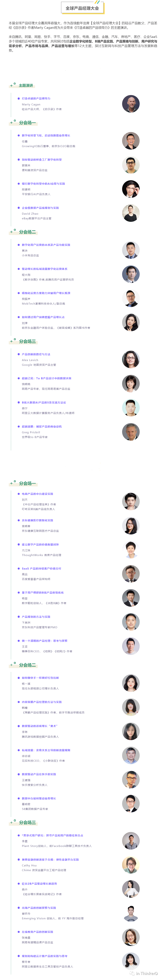
Task: View David Zhao's speaker portrait
Action: coord(131,213)
